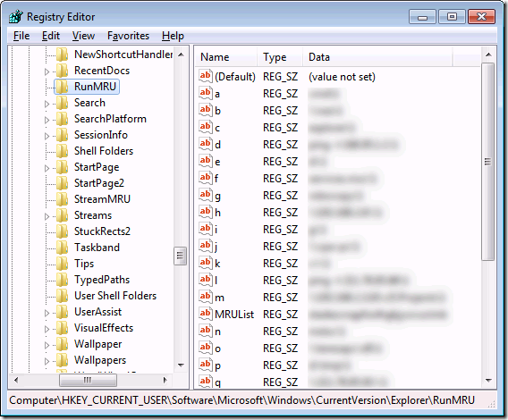Click the StreamMRU folder icon
Screen dimensions: 508x420
coord(62,199)
